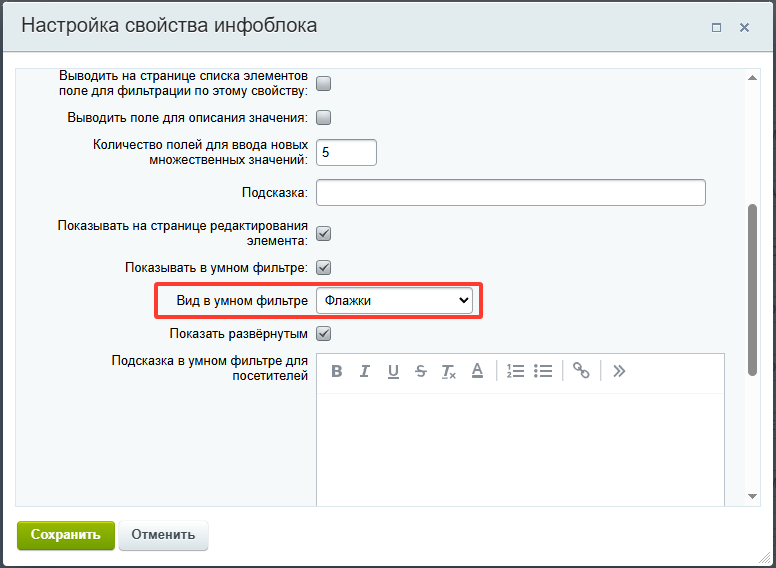Click the Настройка свойства инфоблока title
This screenshot has width=776, height=568.
pos(169,25)
